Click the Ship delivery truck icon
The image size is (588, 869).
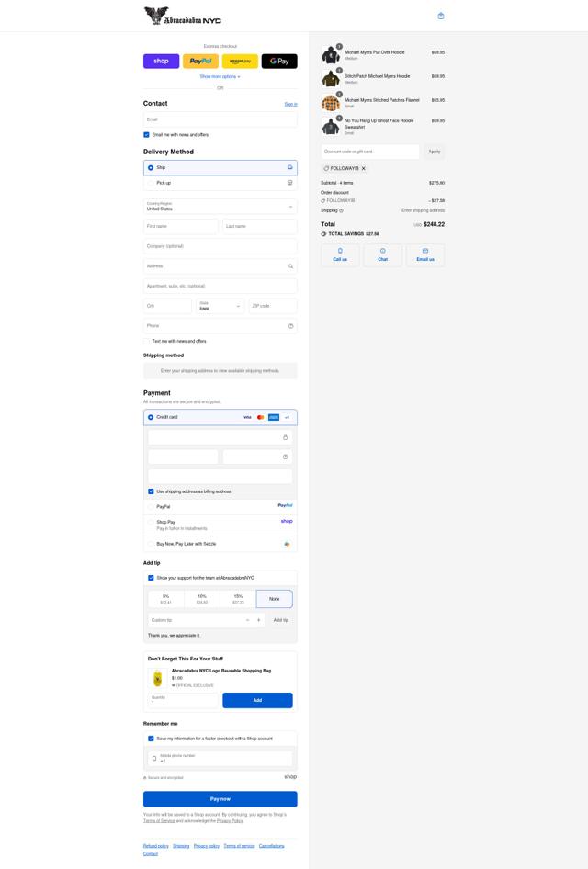(x=289, y=167)
